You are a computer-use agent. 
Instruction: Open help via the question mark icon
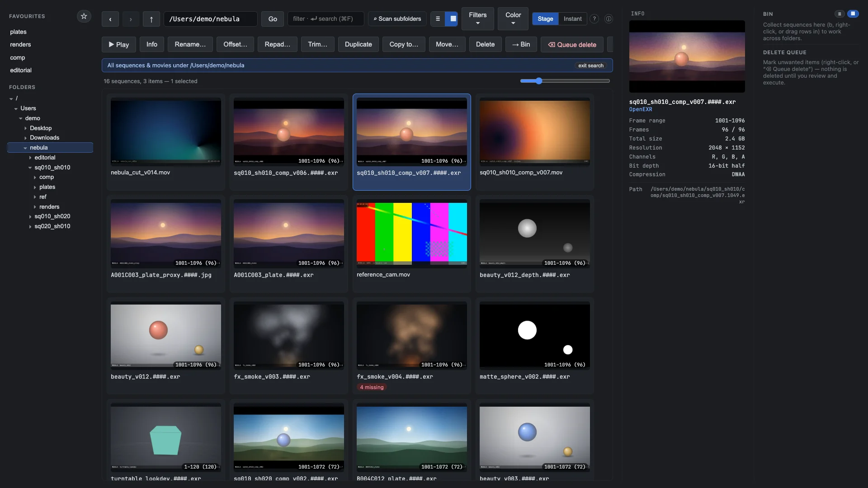click(594, 19)
